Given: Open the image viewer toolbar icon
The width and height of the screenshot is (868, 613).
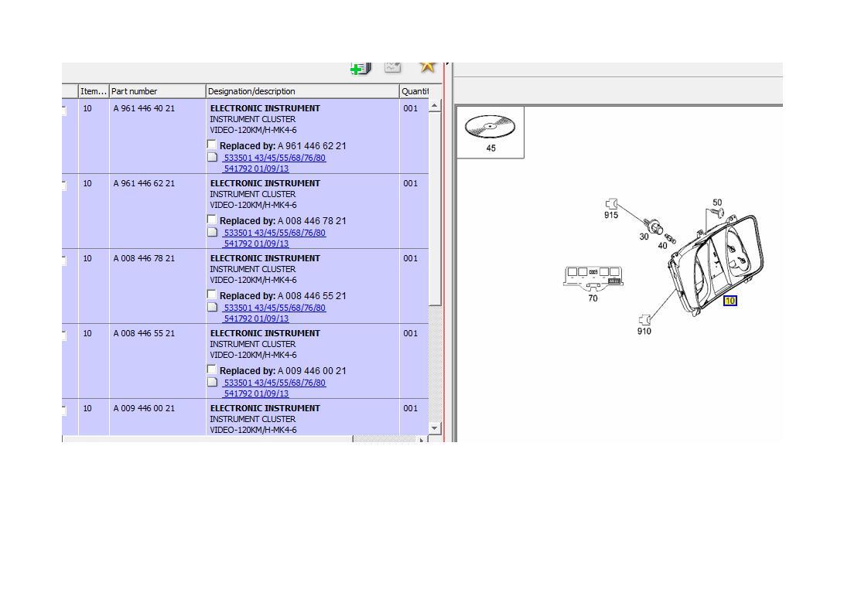Looking at the screenshot, I should (392, 68).
